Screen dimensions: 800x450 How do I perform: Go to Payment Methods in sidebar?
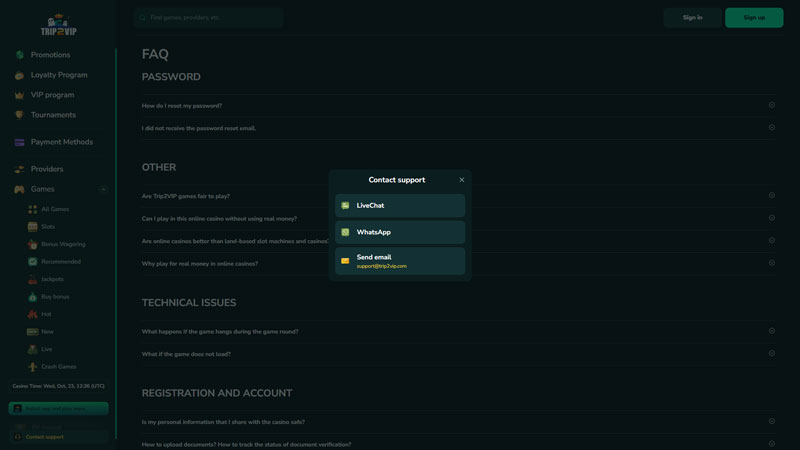[61, 142]
